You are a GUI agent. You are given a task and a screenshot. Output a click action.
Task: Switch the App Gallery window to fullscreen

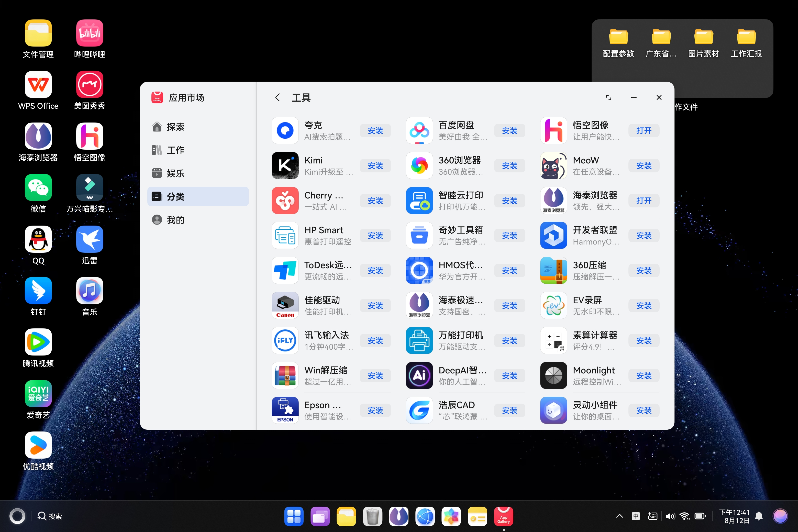608,98
